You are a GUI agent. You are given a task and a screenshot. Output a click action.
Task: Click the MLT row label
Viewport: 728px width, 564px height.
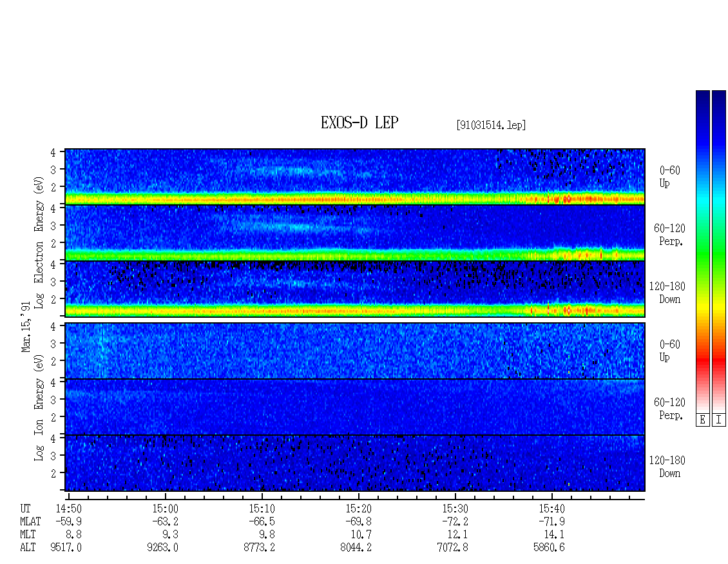pyautogui.click(x=28, y=535)
